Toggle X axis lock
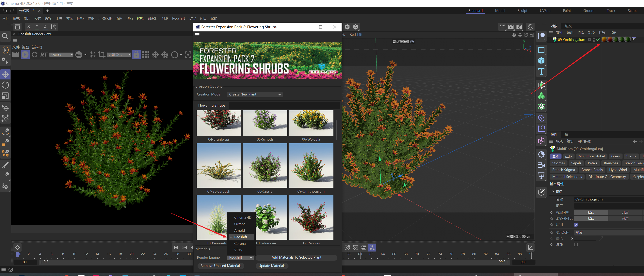This screenshot has width=644, height=276. click(x=28, y=26)
